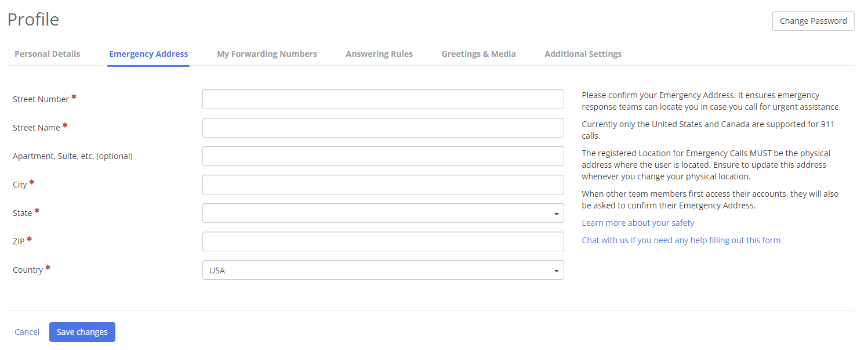The height and width of the screenshot is (350, 868).
Task: Select the Emergency Address tab
Action: [148, 54]
